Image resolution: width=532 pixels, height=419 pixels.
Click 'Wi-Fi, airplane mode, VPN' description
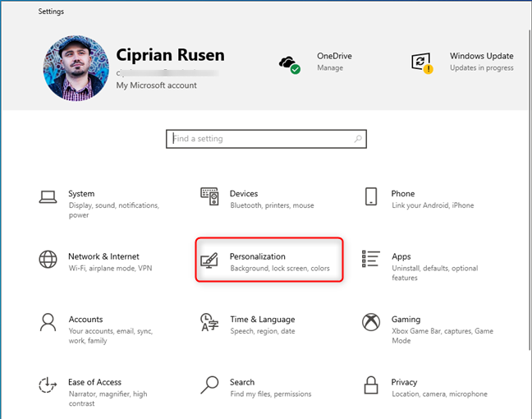click(x=110, y=268)
